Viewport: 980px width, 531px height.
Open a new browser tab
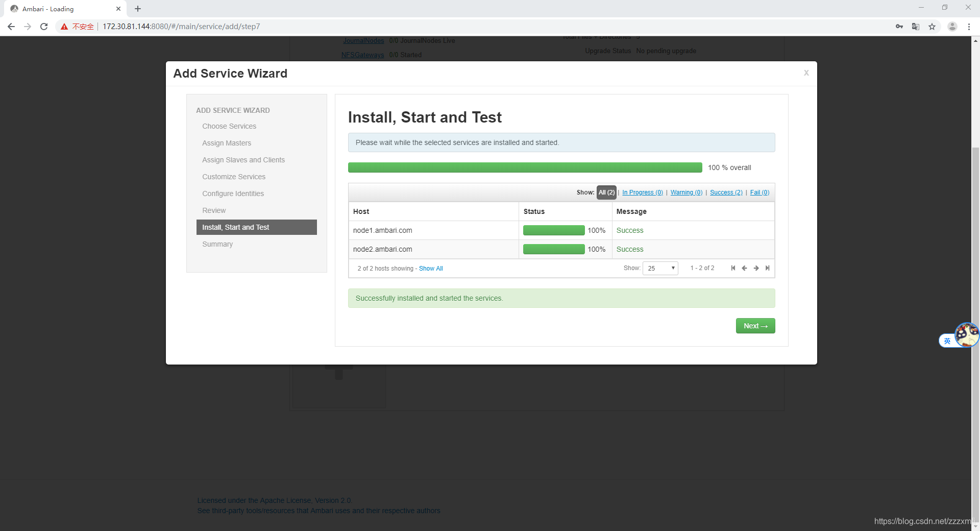138,9
